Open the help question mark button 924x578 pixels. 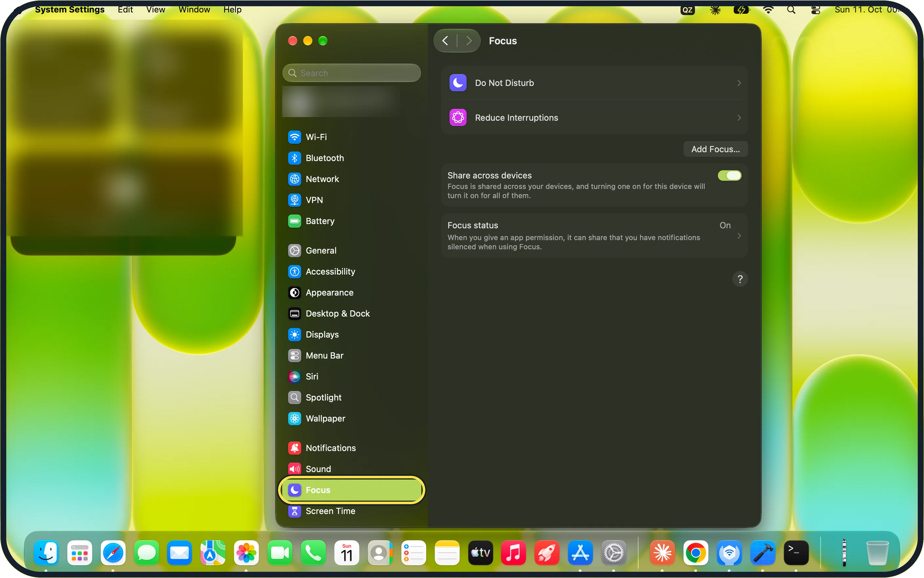(x=740, y=279)
